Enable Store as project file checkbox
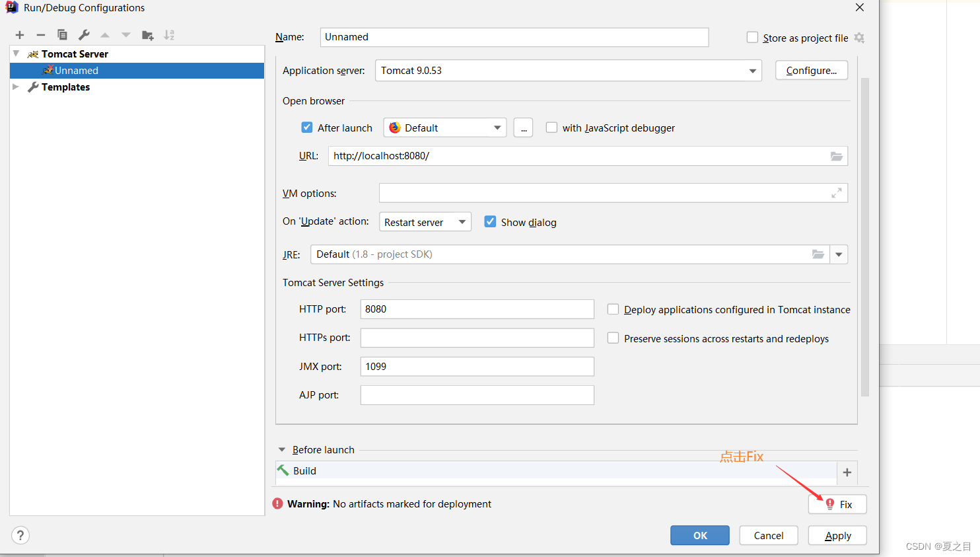Screen dimensions: 980x557 pos(752,37)
